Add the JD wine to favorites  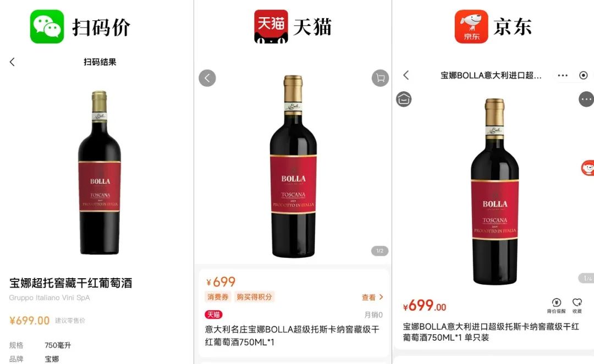[577, 306]
